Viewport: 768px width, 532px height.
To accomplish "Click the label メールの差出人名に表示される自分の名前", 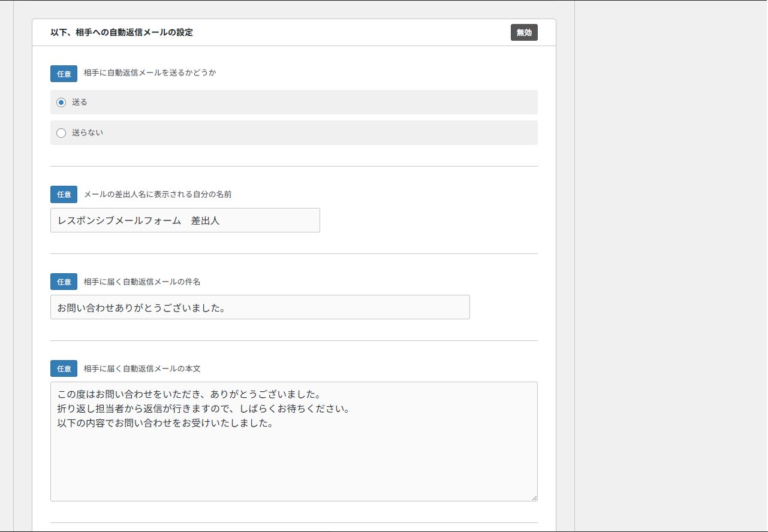I will coord(156,194).
